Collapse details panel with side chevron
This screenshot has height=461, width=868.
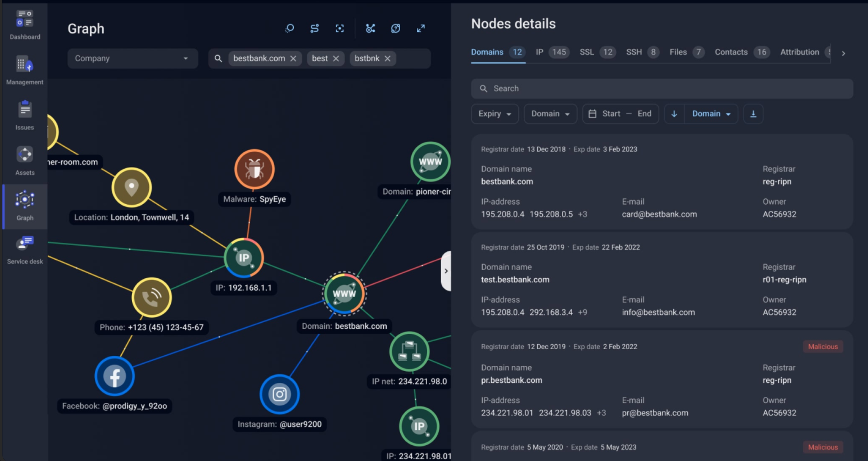point(446,271)
